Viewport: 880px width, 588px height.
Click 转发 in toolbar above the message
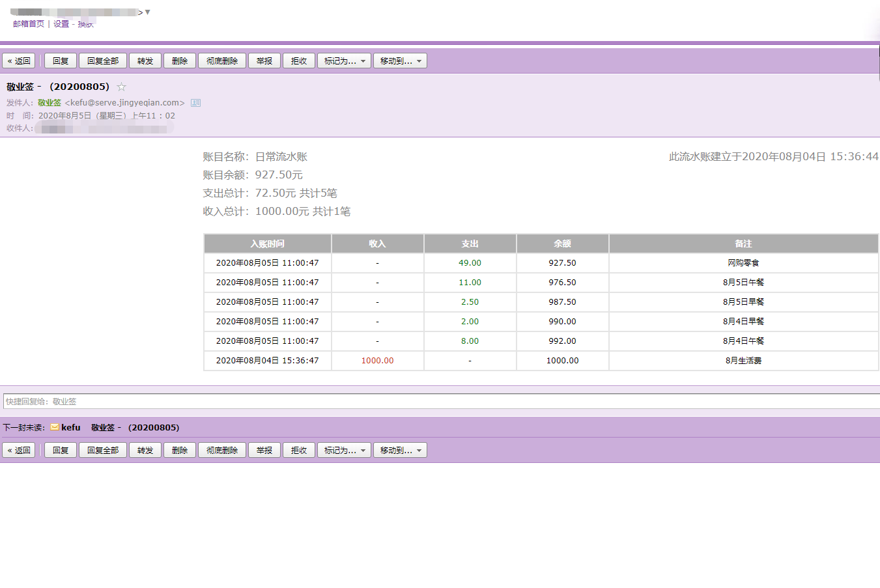coord(145,61)
